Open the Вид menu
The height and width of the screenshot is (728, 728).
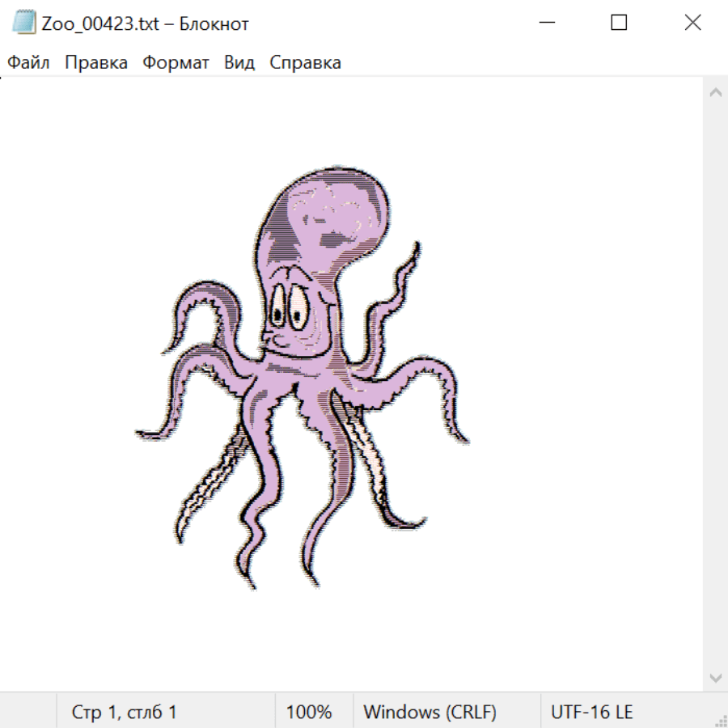pyautogui.click(x=239, y=62)
